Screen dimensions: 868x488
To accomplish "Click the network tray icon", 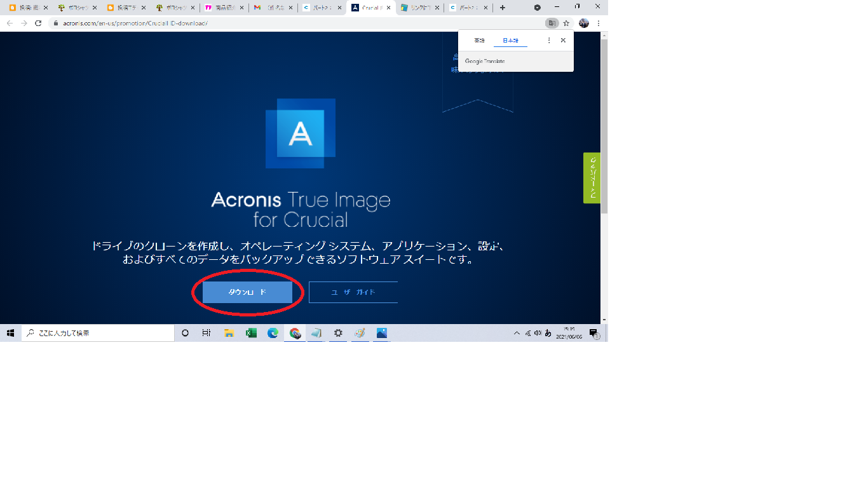I will (x=528, y=333).
